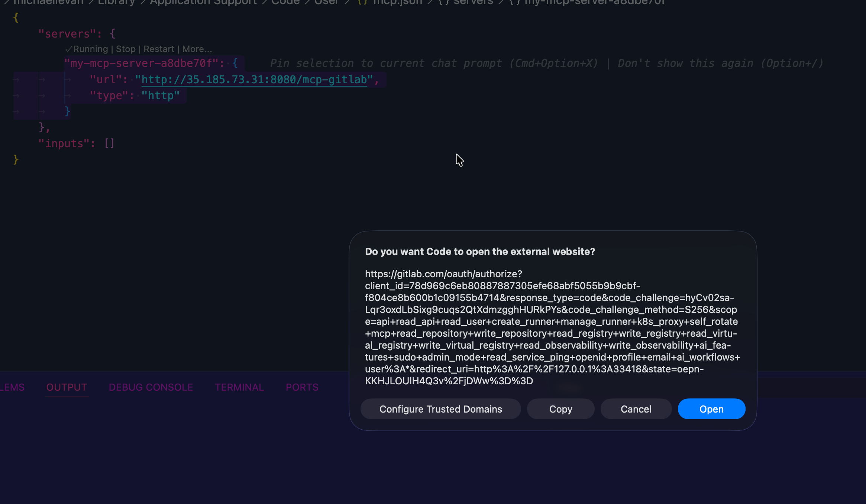The width and height of the screenshot is (866, 504).
Task: Follow the mcp-gitlab server URL link
Action: click(x=254, y=80)
